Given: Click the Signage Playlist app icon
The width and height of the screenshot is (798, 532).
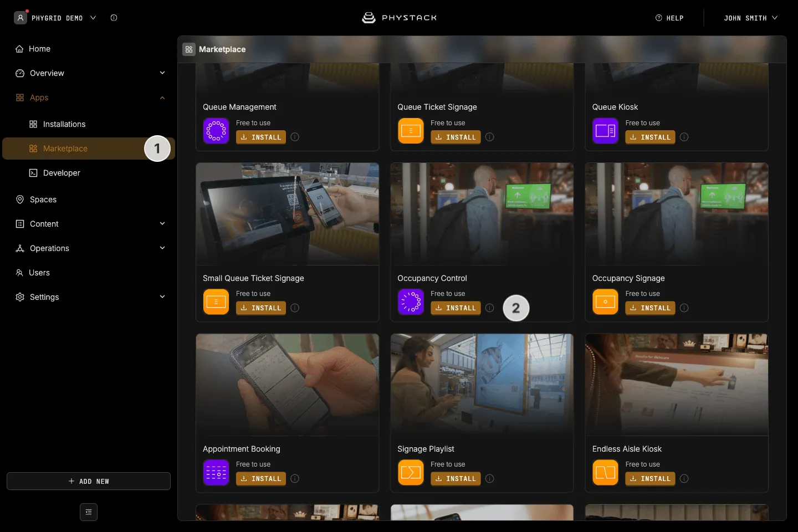Looking at the screenshot, I should tap(411, 473).
